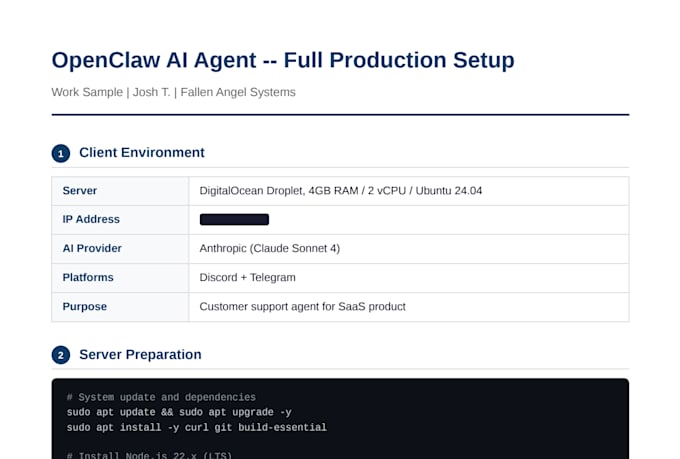Click the 'Server Preparation' section heading

point(140,355)
